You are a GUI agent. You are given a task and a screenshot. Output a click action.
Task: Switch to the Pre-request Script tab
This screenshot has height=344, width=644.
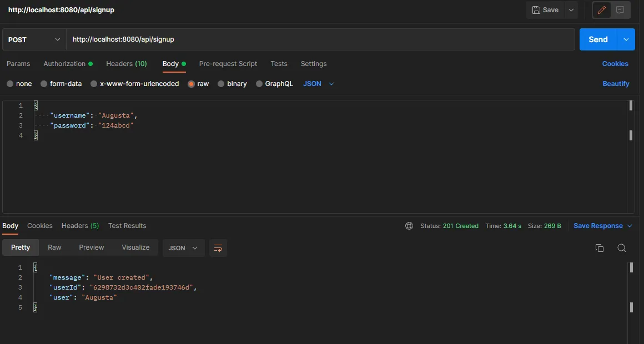click(228, 64)
